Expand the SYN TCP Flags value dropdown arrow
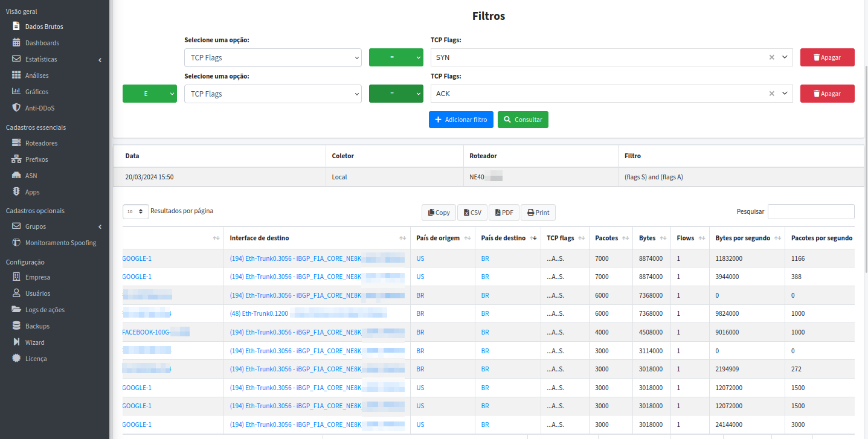The image size is (868, 439). pyautogui.click(x=785, y=57)
